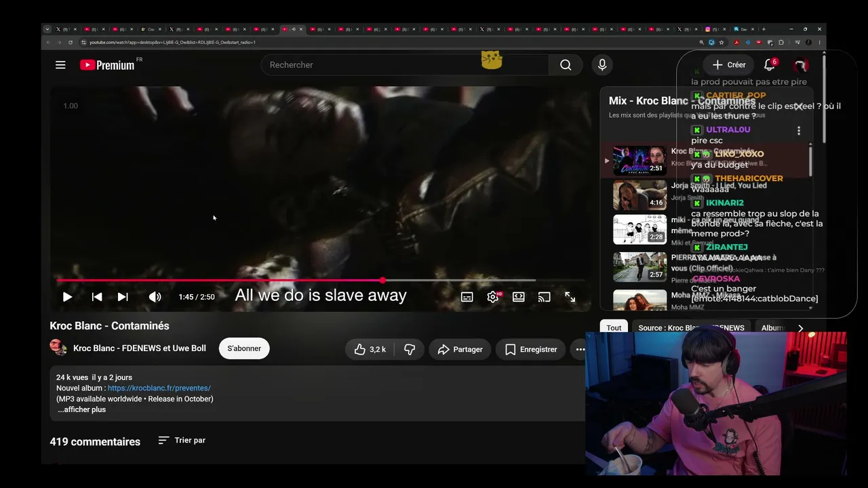Go forward in browser
The width and height of the screenshot is (868, 488).
click(59, 42)
